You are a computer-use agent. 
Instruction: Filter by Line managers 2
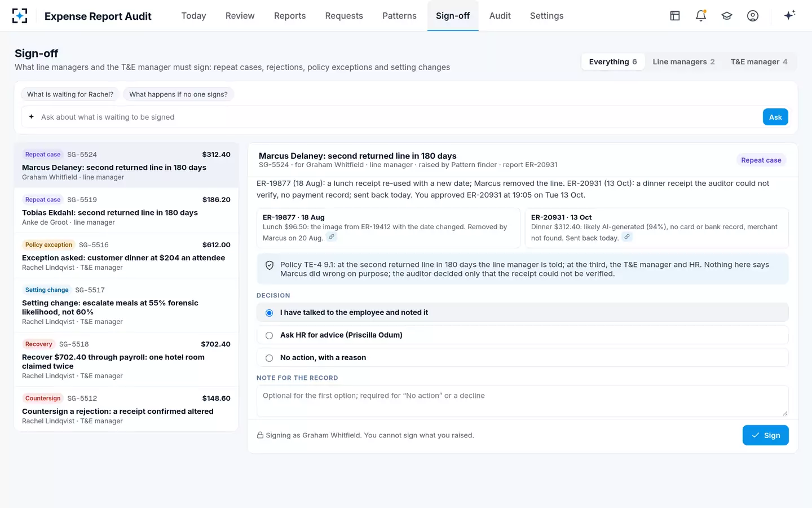[x=683, y=62]
